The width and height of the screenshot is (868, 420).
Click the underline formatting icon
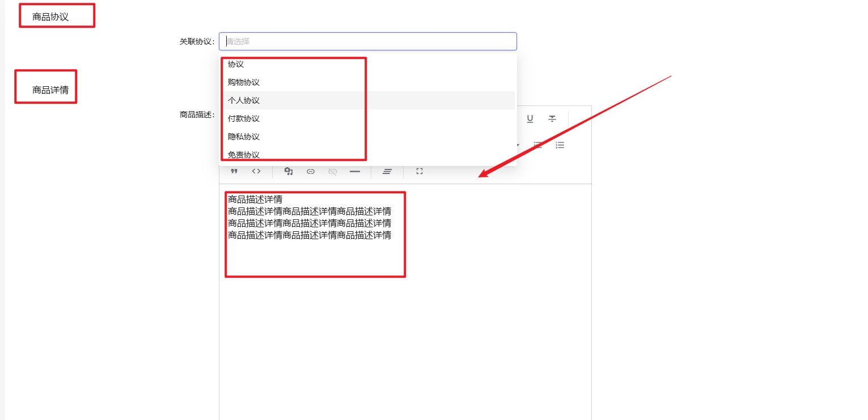[530, 118]
